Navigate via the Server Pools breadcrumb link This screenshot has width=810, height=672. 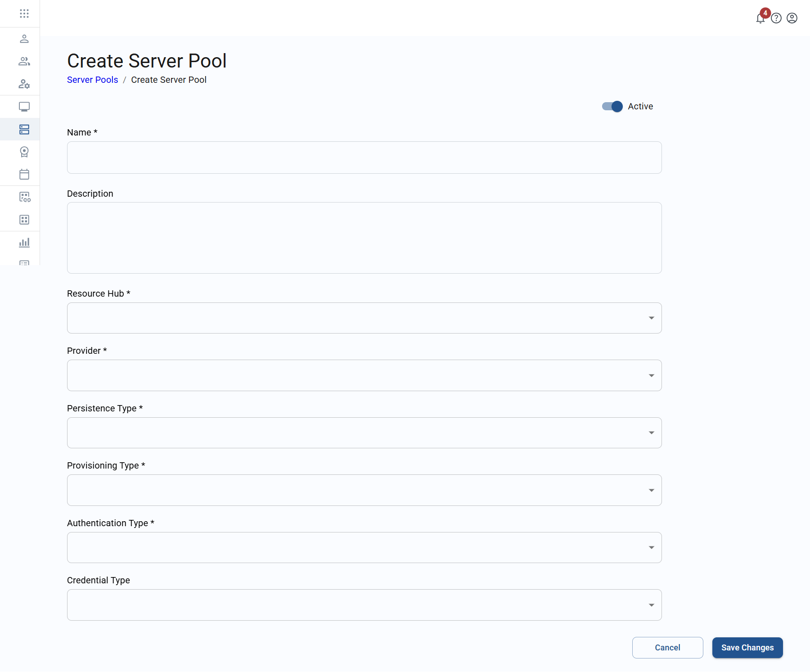point(92,80)
